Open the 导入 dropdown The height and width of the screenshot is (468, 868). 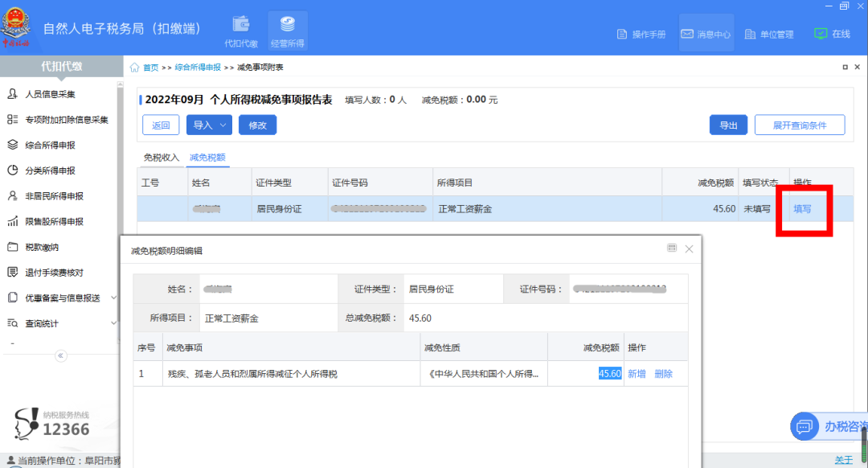[209, 125]
